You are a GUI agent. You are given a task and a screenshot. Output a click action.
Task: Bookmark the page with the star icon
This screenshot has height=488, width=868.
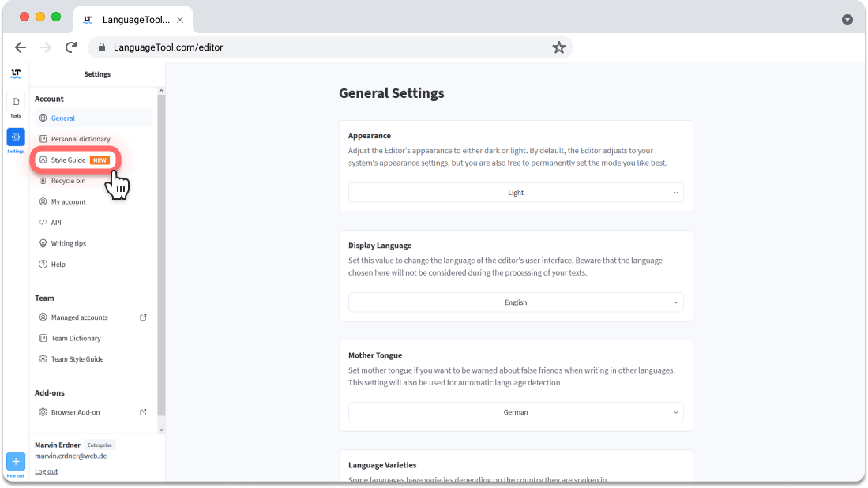click(x=558, y=47)
